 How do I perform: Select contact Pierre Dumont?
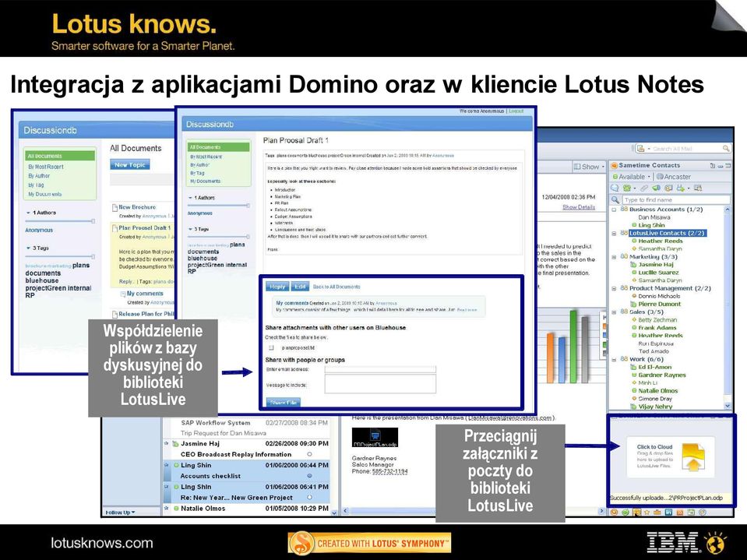point(659,304)
